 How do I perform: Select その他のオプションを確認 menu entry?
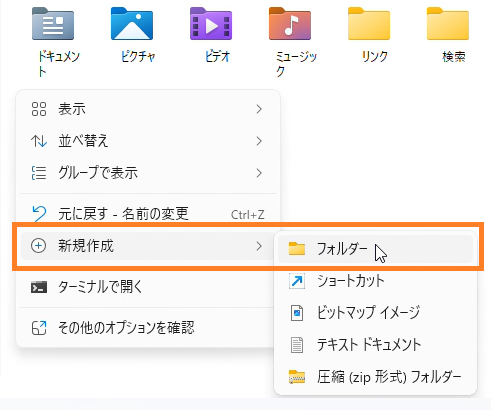(x=147, y=328)
